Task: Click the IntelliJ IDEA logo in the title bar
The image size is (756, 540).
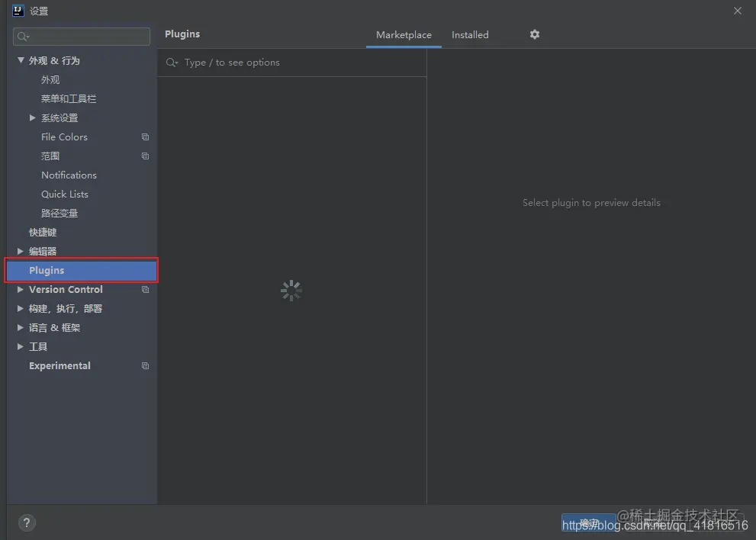Action: (18, 11)
